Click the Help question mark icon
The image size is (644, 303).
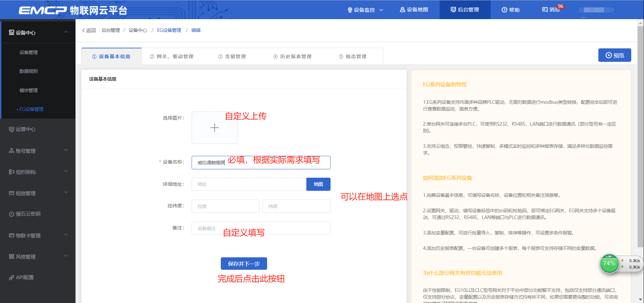[x=504, y=10]
